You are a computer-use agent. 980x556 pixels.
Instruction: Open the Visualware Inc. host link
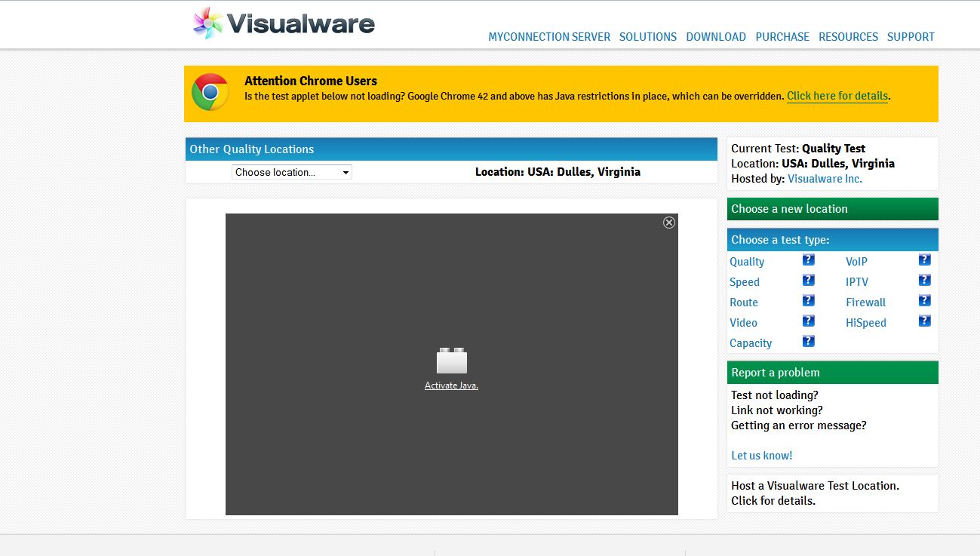click(x=825, y=179)
